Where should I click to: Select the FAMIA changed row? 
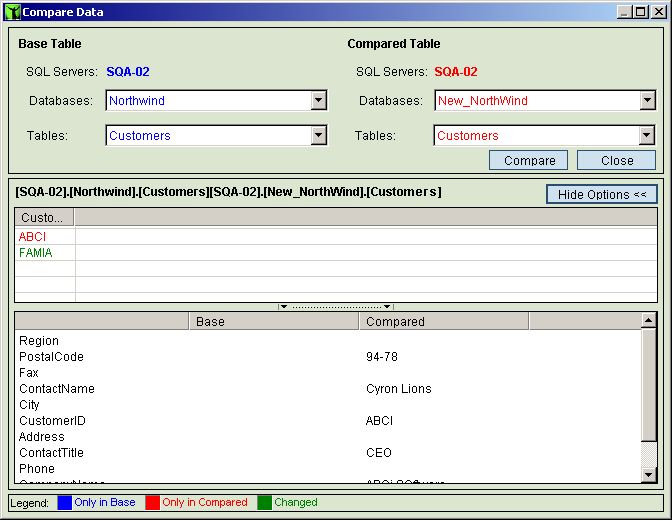36,253
